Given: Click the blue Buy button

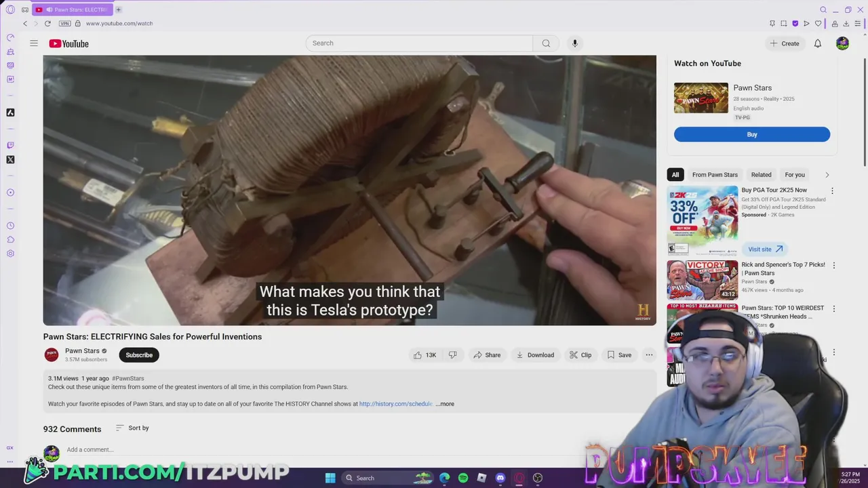Looking at the screenshot, I should coord(752,134).
